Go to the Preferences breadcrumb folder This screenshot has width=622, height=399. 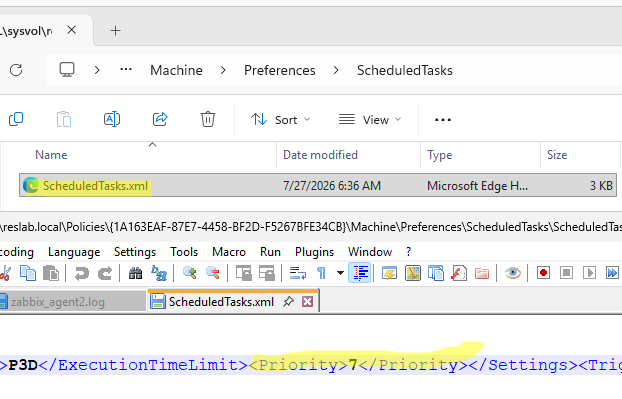point(280,70)
